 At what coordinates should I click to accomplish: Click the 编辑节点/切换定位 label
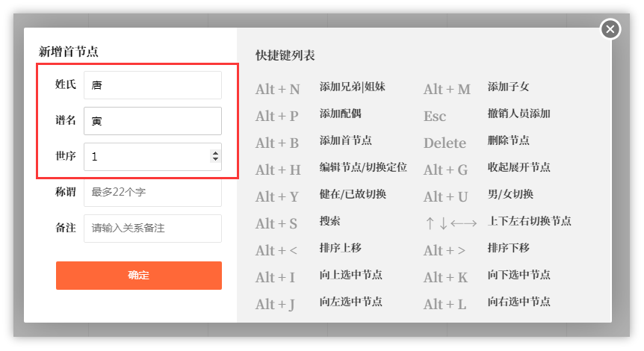click(363, 167)
